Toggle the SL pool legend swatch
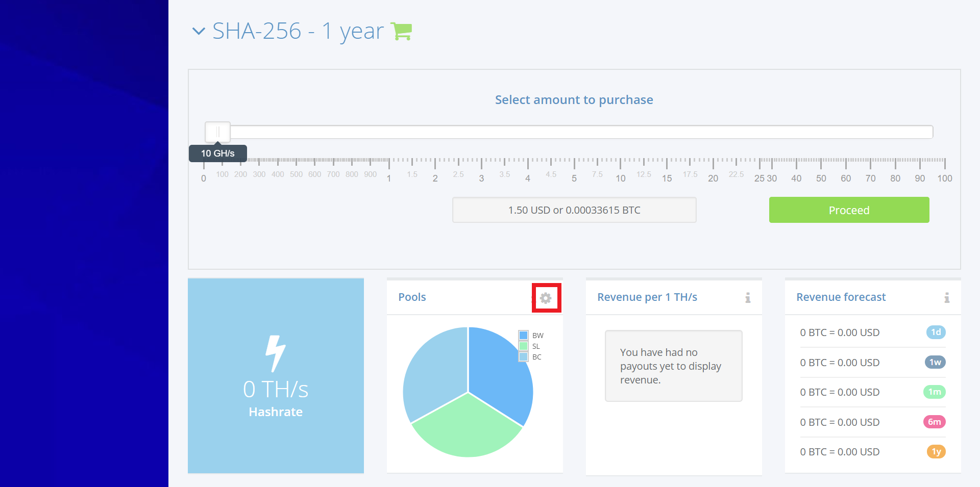The image size is (980, 487). coord(523,346)
